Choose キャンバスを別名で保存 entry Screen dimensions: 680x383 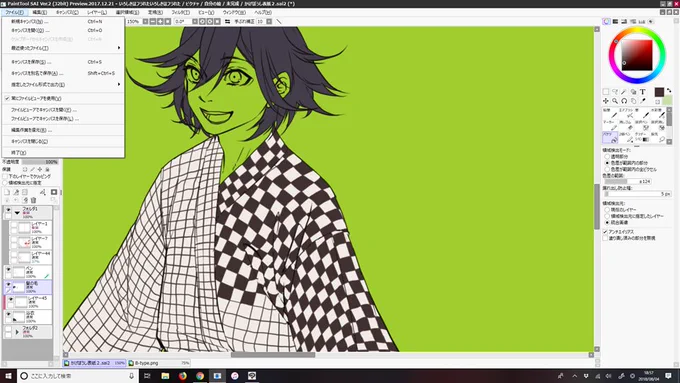tap(63, 73)
